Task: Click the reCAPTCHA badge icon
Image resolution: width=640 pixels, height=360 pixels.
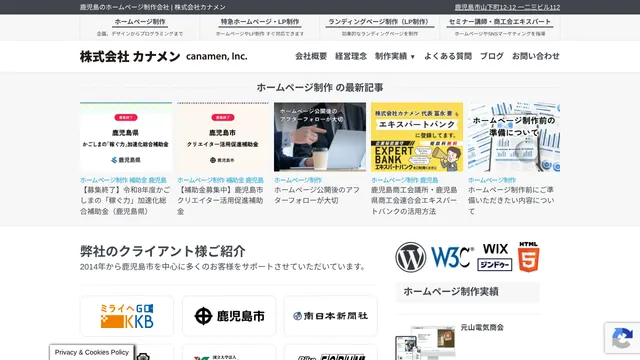Action: point(622,338)
